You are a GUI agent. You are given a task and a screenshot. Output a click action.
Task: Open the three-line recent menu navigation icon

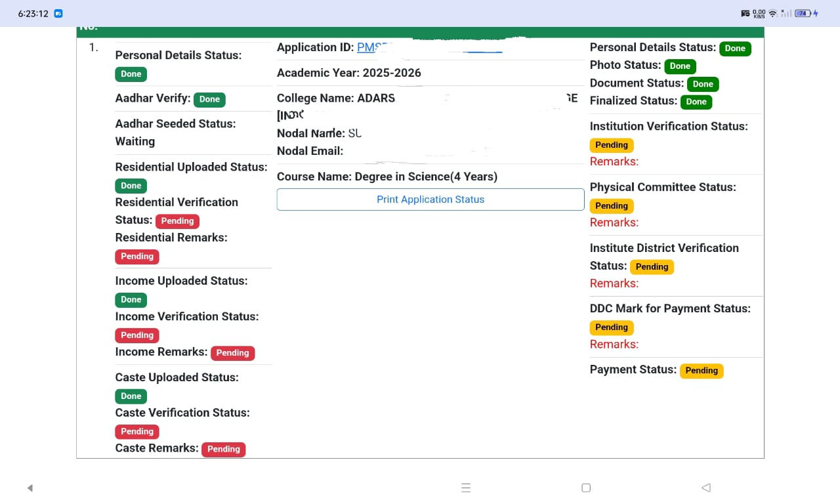coord(466,488)
